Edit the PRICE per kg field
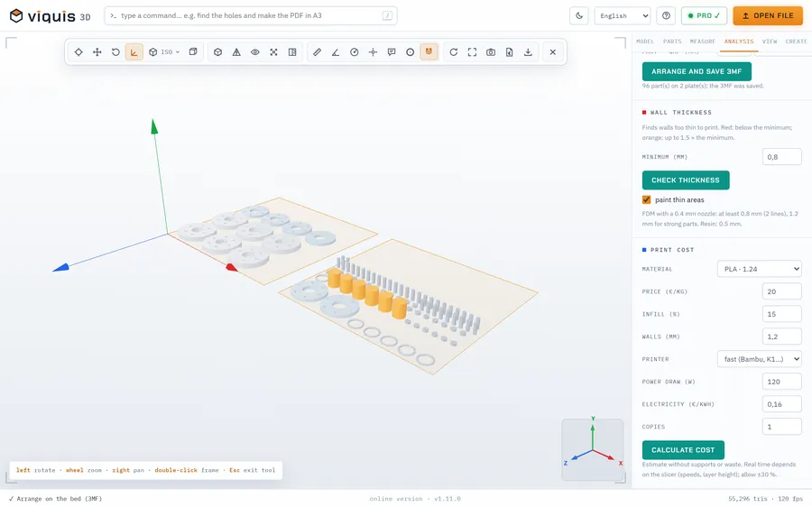 point(782,291)
